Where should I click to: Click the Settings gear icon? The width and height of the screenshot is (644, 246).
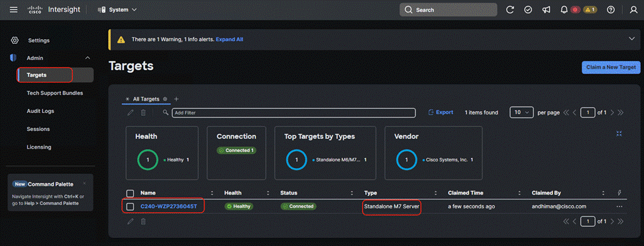click(x=15, y=40)
